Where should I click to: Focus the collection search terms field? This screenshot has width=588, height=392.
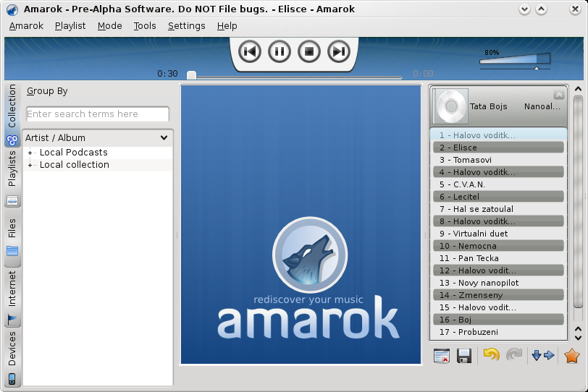tap(98, 114)
